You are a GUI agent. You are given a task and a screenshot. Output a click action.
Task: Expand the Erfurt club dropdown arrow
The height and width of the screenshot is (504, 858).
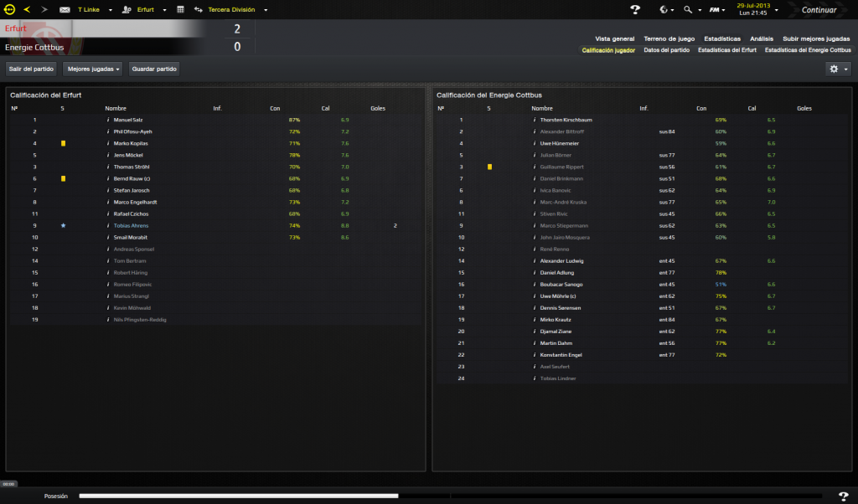point(165,10)
